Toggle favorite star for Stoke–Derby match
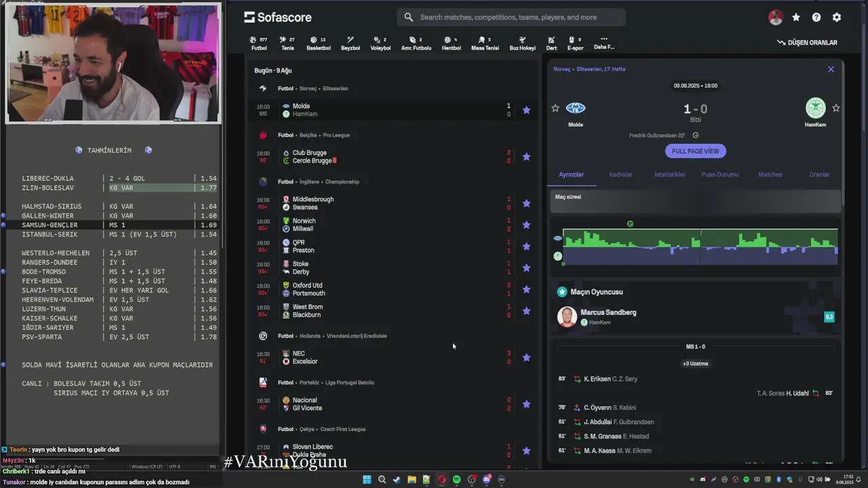 click(x=526, y=268)
